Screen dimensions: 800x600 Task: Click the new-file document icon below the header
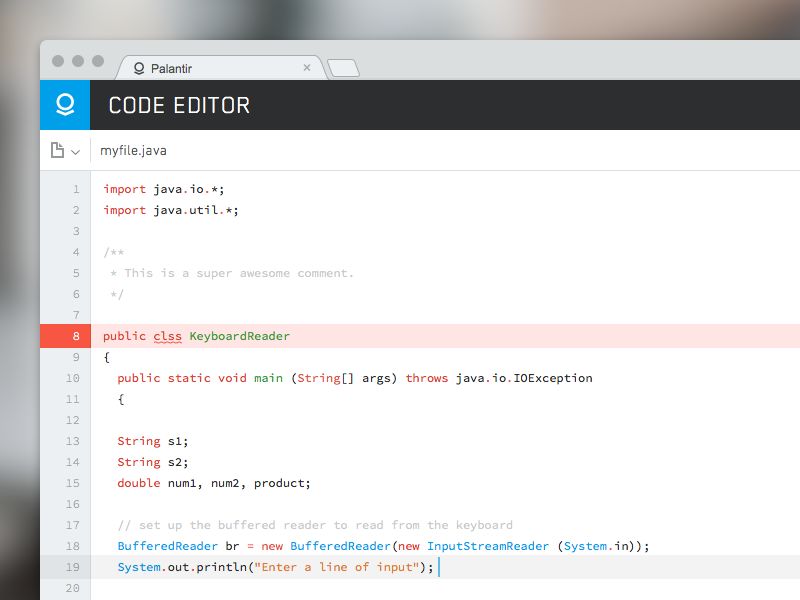pyautogui.click(x=58, y=150)
